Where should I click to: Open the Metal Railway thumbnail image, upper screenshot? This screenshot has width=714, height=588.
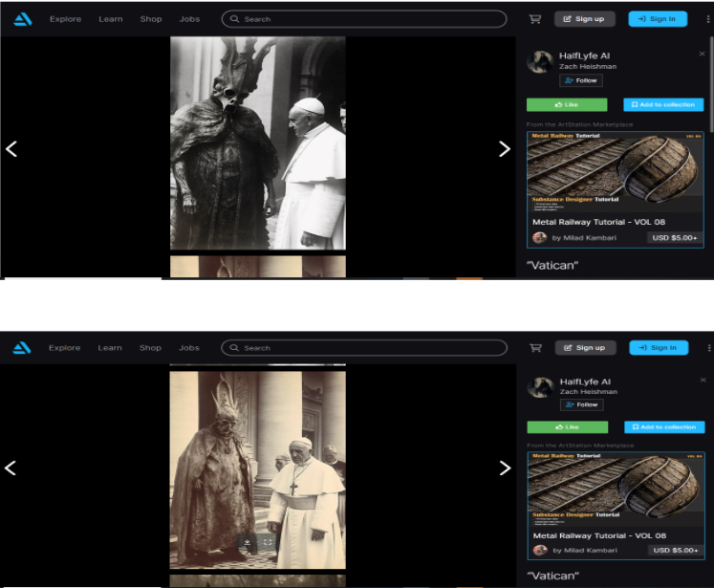616,172
